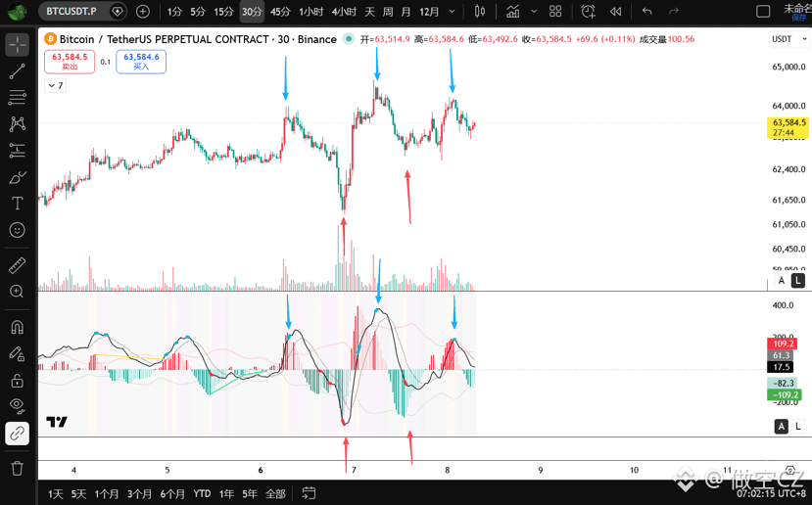
Task: Open the BTCUSDT.P symbol search
Action: (71, 12)
